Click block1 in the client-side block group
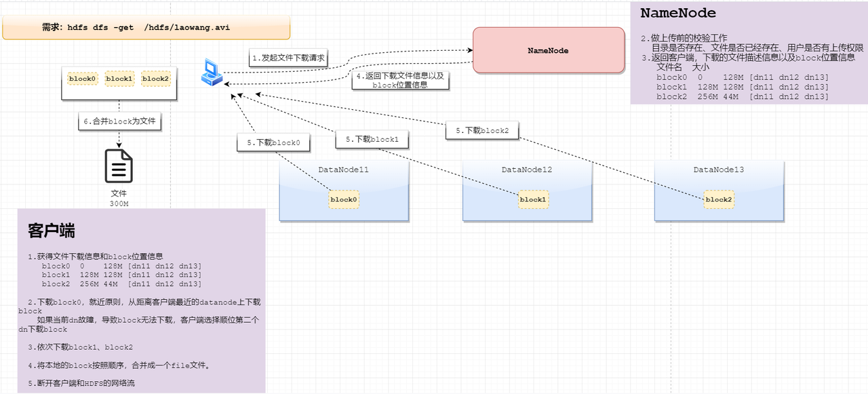The width and height of the screenshot is (868, 394). pyautogui.click(x=119, y=79)
